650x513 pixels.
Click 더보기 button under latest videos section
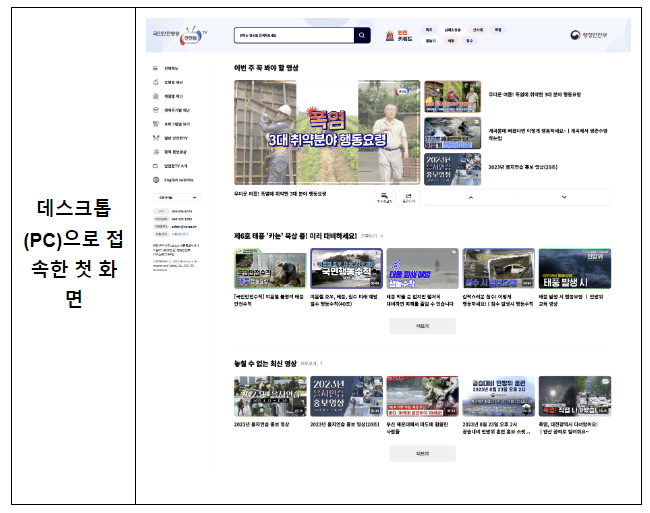pyautogui.click(x=422, y=454)
